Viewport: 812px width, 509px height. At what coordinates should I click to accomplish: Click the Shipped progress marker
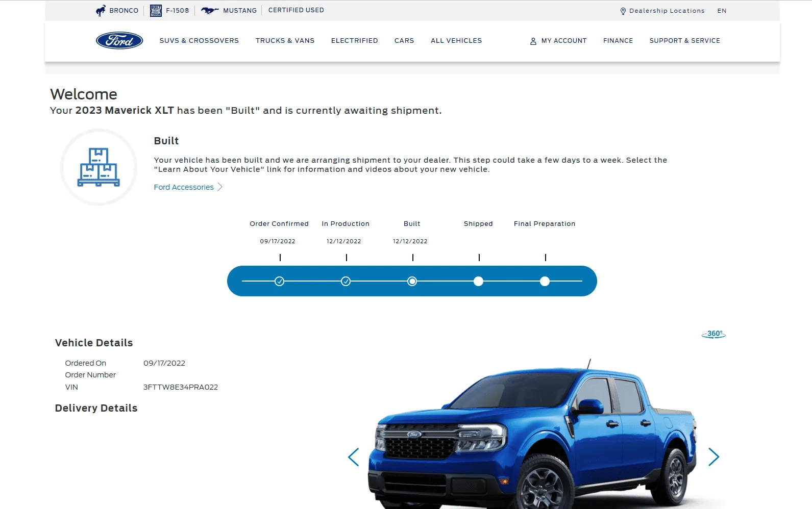[x=478, y=281]
